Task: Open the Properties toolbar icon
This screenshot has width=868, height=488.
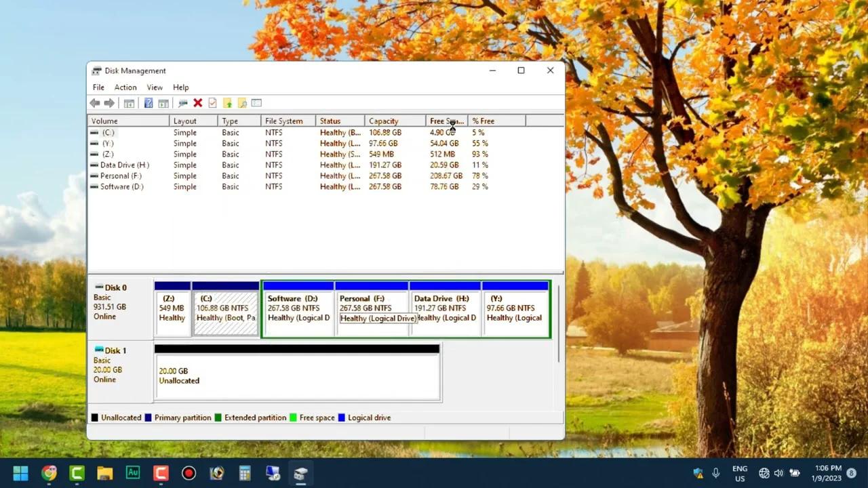Action: tap(256, 102)
